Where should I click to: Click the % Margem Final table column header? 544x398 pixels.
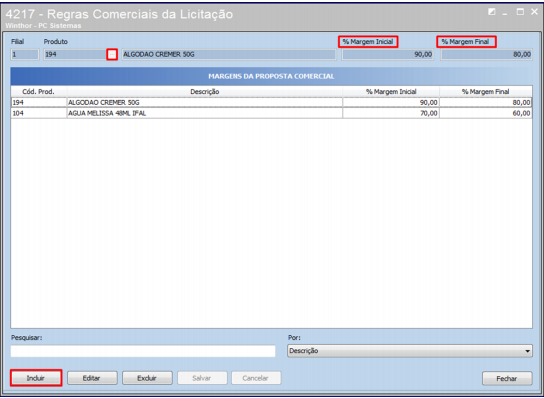tap(486, 92)
